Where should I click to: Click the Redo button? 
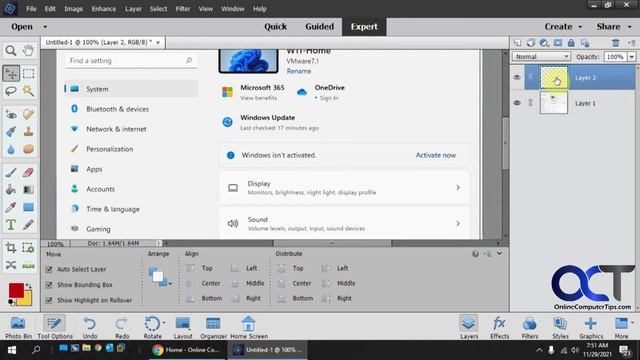click(122, 327)
